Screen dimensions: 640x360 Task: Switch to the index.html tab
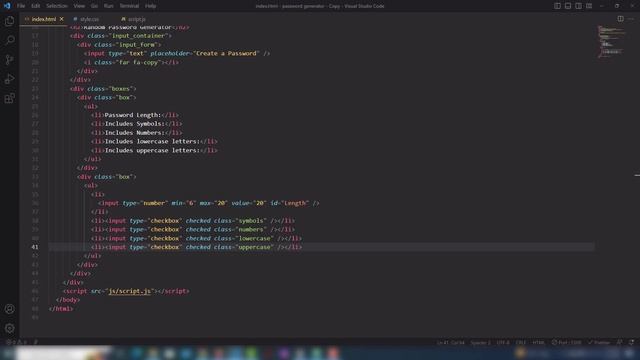(44, 19)
